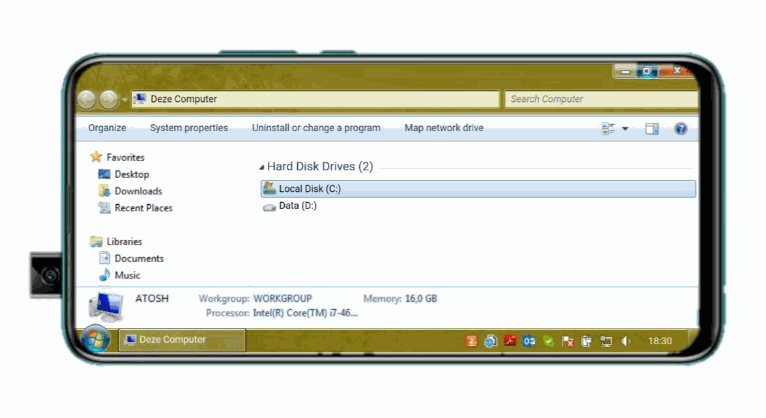
Task: Click the Music note icon
Action: point(104,275)
